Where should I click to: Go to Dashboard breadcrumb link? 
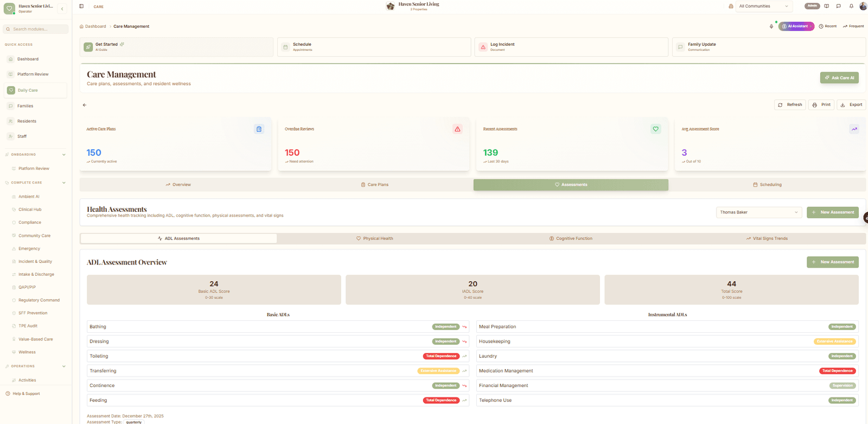[93, 26]
